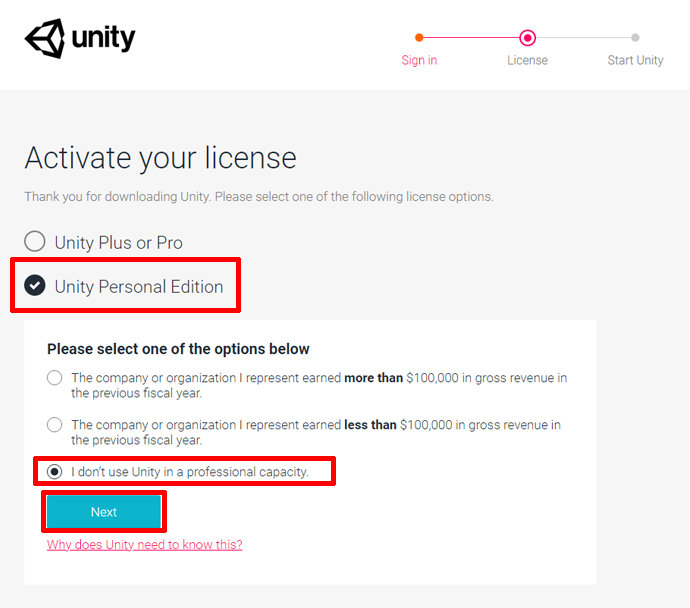690x608 pixels.
Task: Click the 'Unity Personal Edition' label text
Action: (x=139, y=287)
